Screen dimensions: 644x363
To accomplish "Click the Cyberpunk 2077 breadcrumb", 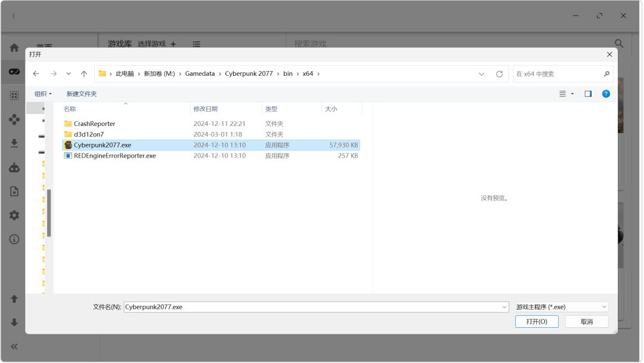I will coord(249,73).
